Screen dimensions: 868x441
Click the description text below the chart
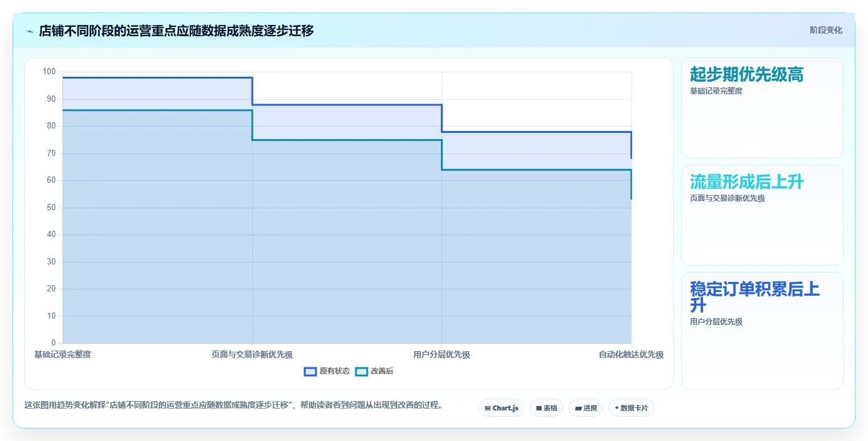(x=235, y=405)
